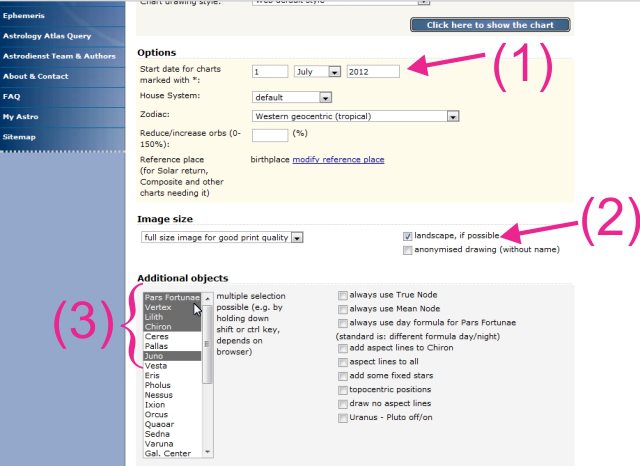Open the modify reference place link

click(338, 159)
